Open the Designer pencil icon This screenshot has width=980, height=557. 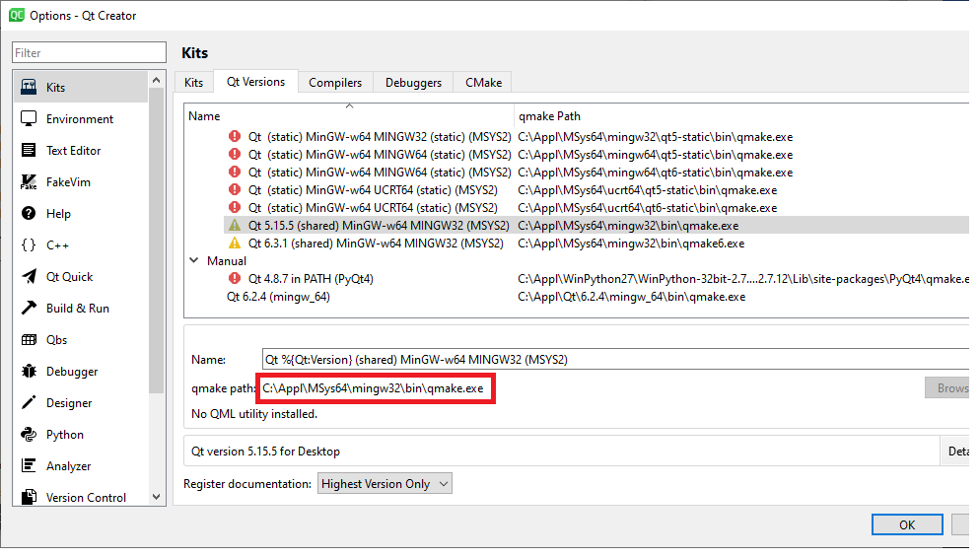[29, 402]
